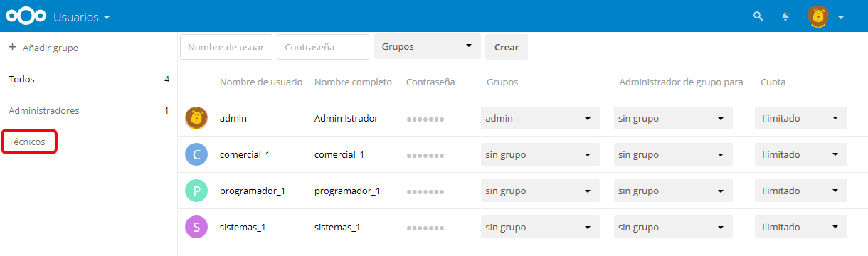Click username 'sistemas_1' in first column
The image size is (868, 256).
pos(243,227)
